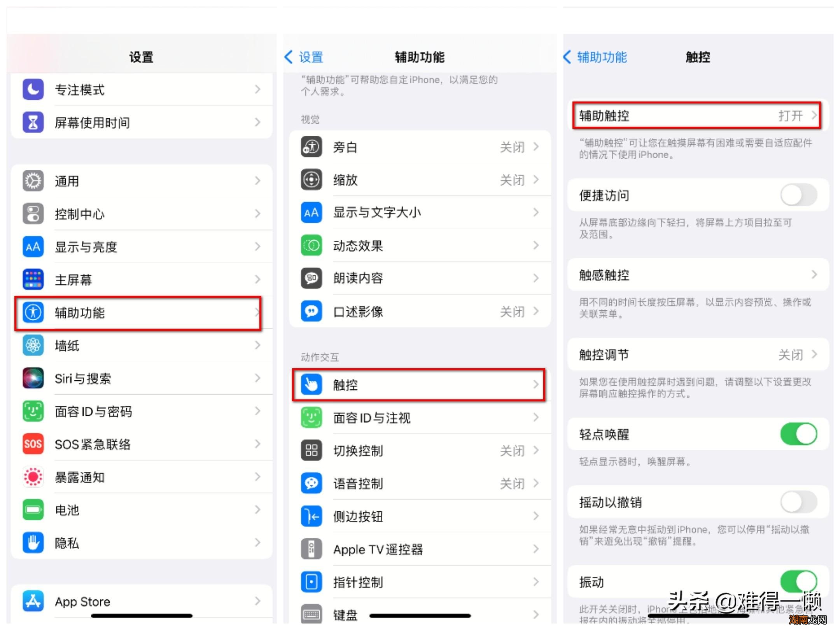Screen dimensions: 840x630
Task: Open 切换控制 via its icon
Action: point(311,451)
